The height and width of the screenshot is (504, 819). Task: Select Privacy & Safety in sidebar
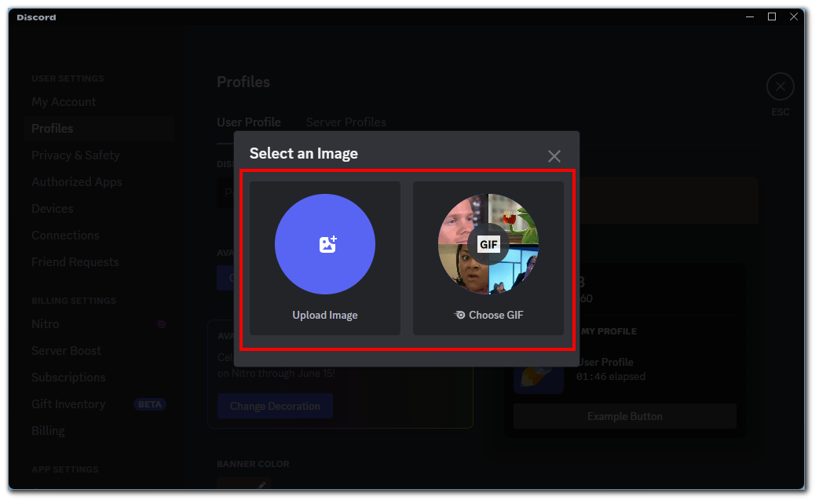coord(75,155)
